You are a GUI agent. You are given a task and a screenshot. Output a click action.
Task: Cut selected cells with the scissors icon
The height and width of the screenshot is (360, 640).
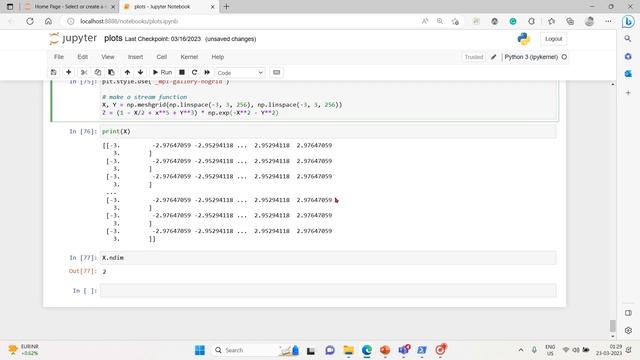(84, 72)
